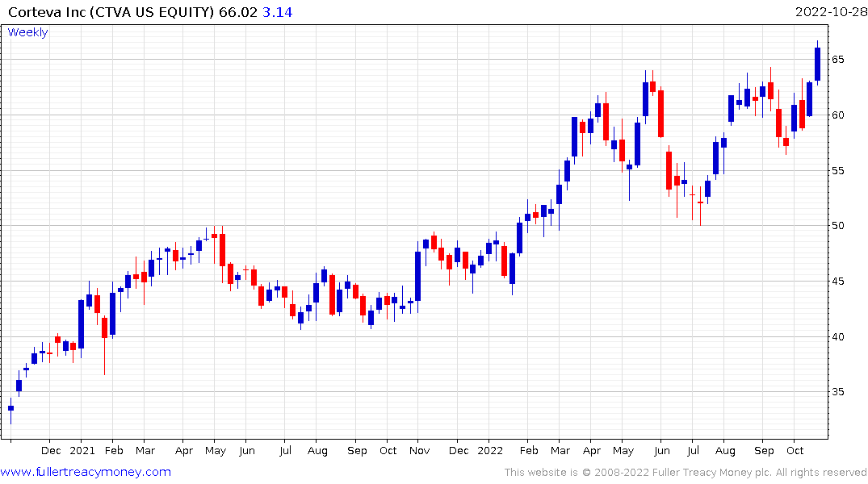Click the 55 price axis label
The image size is (868, 484).
[837, 170]
